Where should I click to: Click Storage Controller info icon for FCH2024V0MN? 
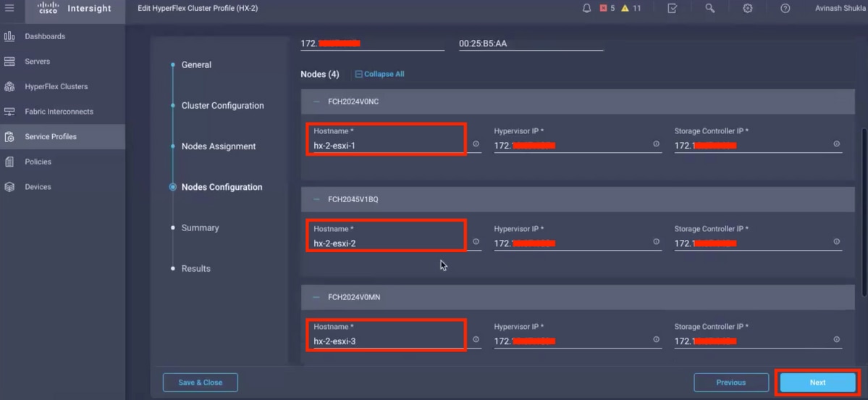(x=836, y=340)
